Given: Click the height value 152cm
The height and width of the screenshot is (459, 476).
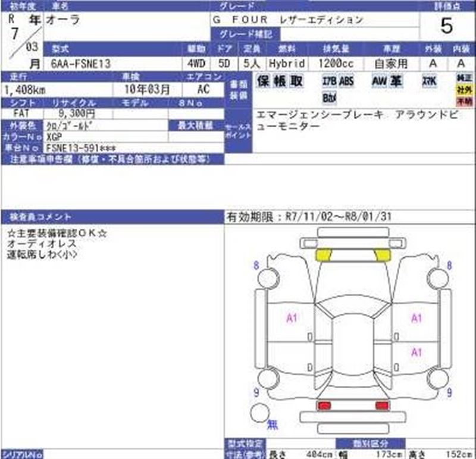Looking at the screenshot, I should [459, 454].
